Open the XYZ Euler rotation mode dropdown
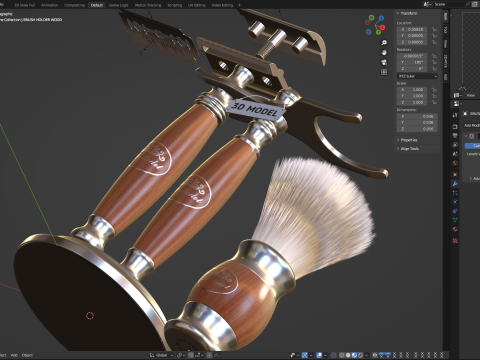Viewport: 480px width, 360px height. click(x=417, y=76)
